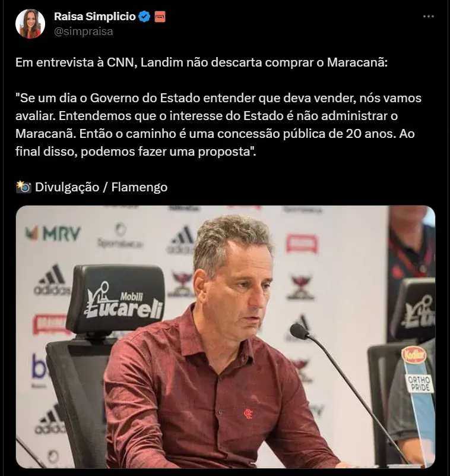The width and height of the screenshot is (450, 476).
Task: Open Raisa Simplicio's profile avatar
Action: 30,24
